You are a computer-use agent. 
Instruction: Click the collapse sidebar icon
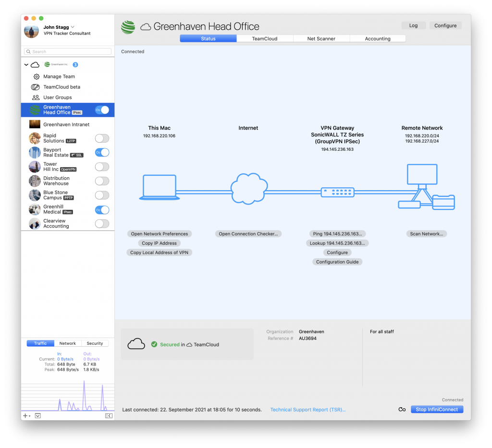pos(109,416)
